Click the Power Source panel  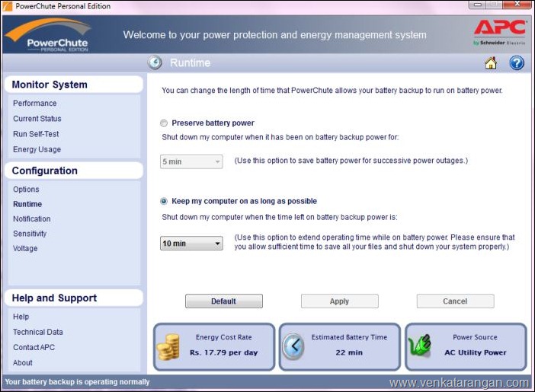coord(466,347)
